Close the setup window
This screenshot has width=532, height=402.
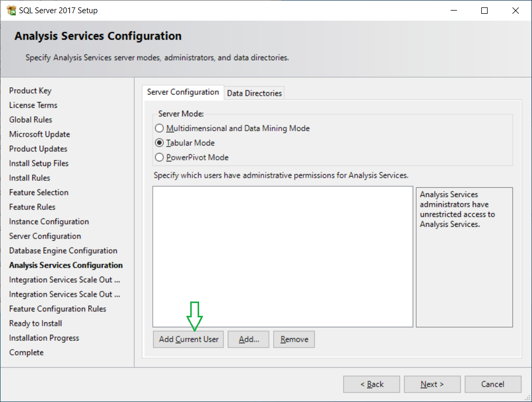[x=516, y=11]
